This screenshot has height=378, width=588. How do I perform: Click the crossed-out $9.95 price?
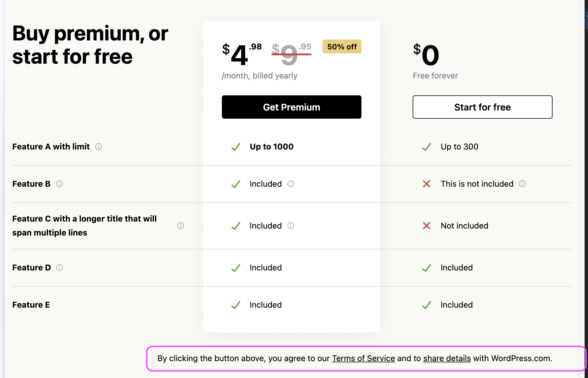[291, 54]
